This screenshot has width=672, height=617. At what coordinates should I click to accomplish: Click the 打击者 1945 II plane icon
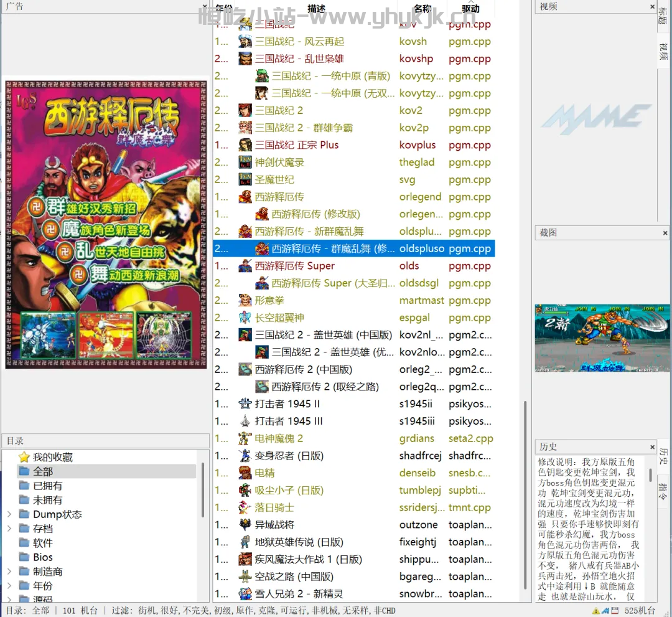(x=245, y=404)
